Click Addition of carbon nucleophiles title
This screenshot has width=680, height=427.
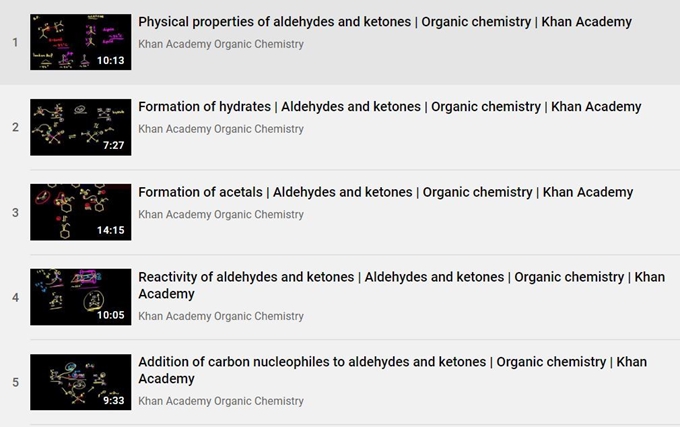tap(392, 370)
